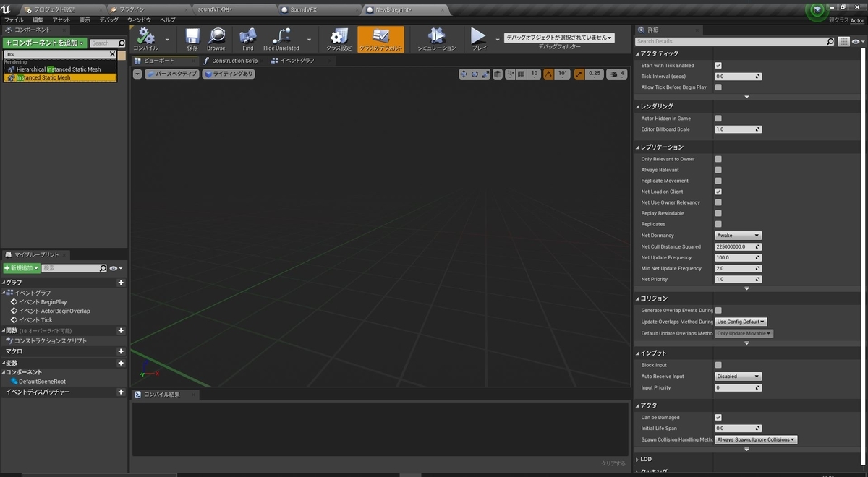Click New Add (新規追加) button
868x477 pixels.
[x=22, y=268]
